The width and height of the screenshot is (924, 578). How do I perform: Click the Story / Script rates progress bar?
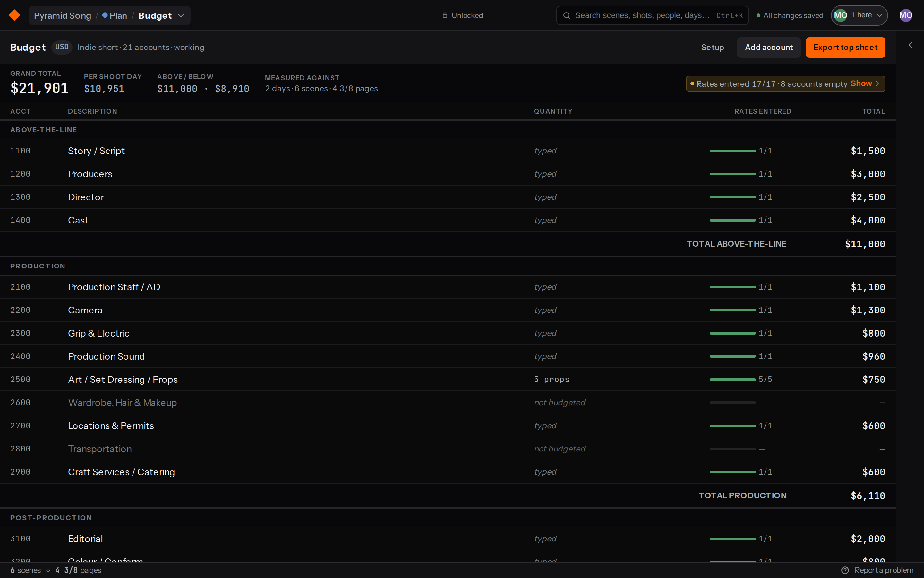point(732,151)
